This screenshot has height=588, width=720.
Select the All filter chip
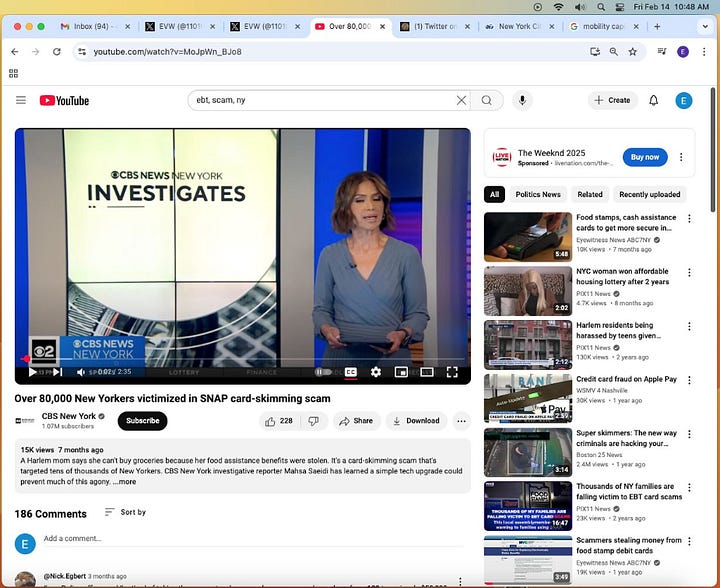point(495,194)
